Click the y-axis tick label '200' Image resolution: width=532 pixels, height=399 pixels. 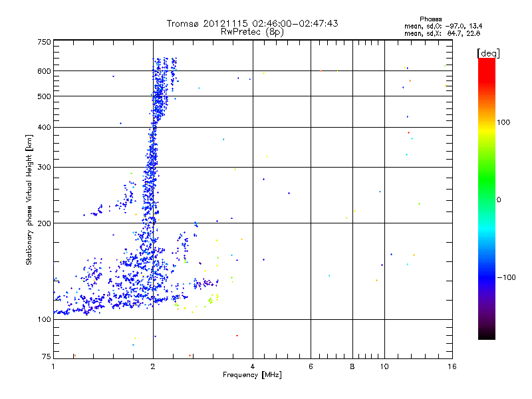[44, 223]
